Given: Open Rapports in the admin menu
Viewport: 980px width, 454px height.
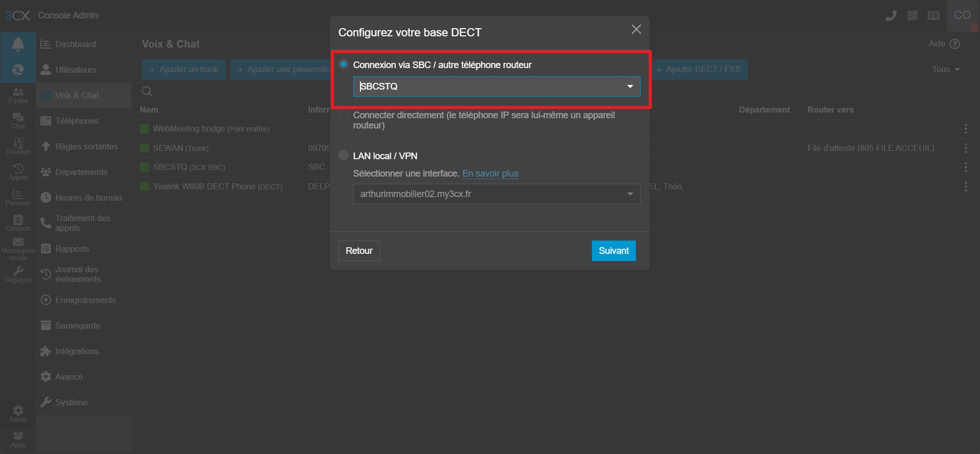Looking at the screenshot, I should pyautogui.click(x=84, y=249).
